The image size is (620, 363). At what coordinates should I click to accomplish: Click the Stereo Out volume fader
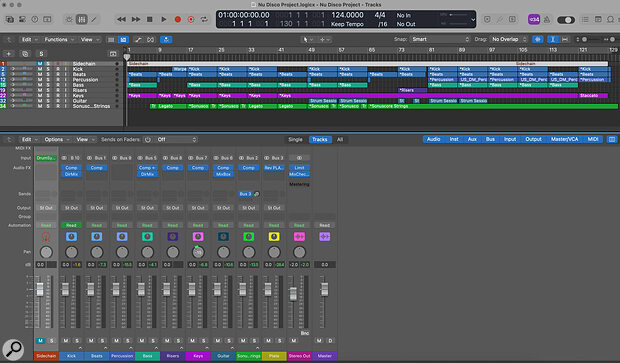pos(293,293)
